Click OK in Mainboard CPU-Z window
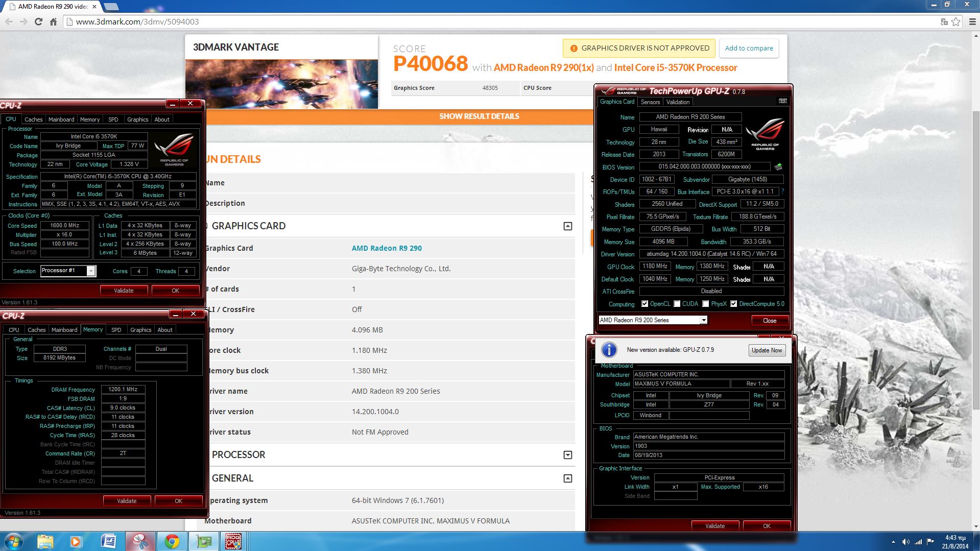The image size is (980, 551). pyautogui.click(x=767, y=526)
